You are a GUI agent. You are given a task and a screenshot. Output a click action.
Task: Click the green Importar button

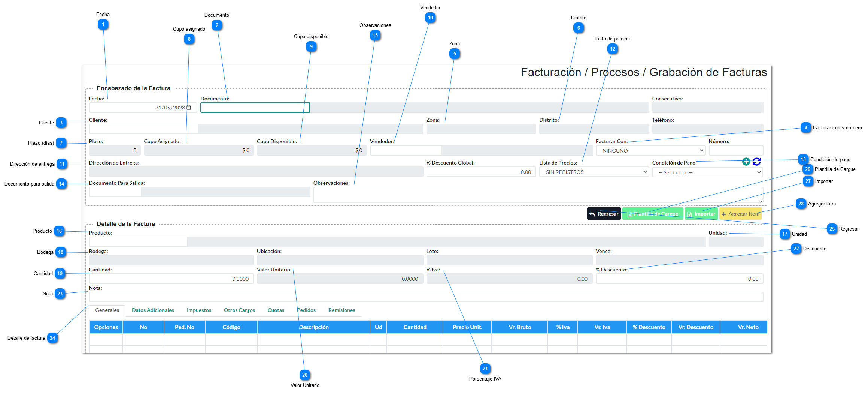pos(701,214)
